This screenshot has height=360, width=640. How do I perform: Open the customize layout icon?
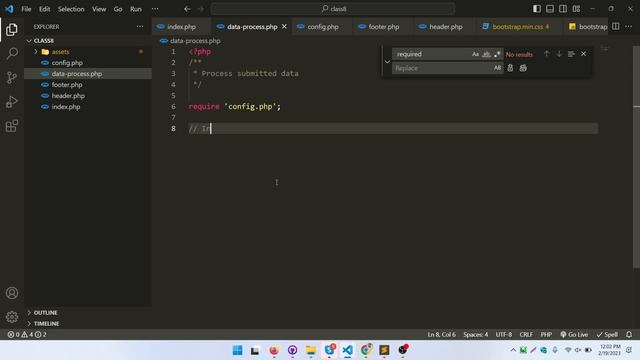tap(576, 9)
